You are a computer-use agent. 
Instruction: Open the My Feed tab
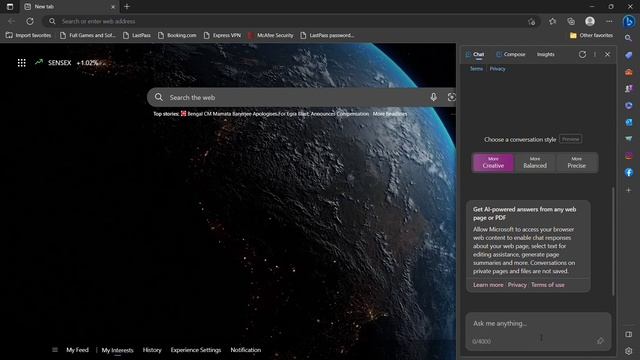coord(77,350)
